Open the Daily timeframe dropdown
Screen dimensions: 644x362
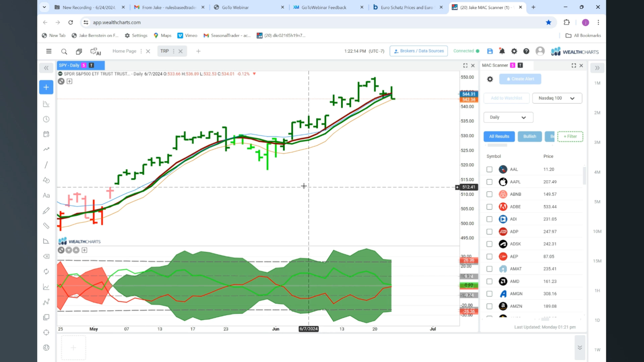tap(508, 117)
